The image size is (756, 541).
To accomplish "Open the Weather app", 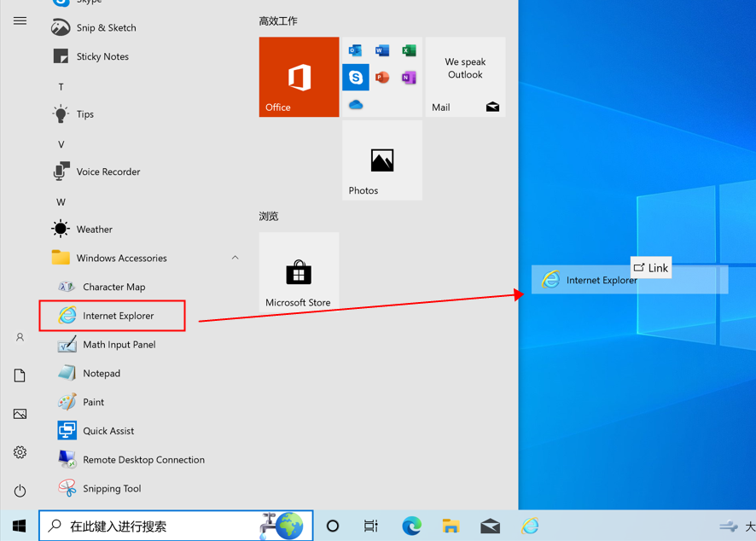I will tap(94, 230).
